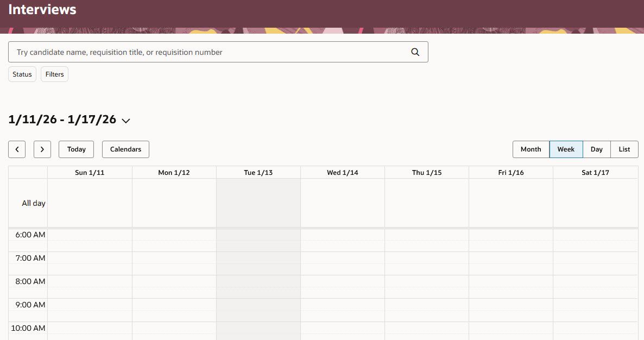Open the Calendars button

click(x=125, y=149)
